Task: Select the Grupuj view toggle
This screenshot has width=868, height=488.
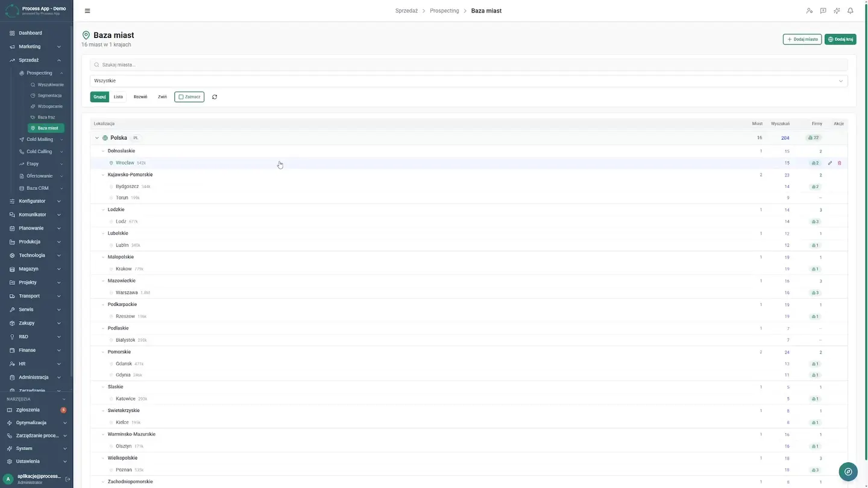Action: (x=99, y=97)
